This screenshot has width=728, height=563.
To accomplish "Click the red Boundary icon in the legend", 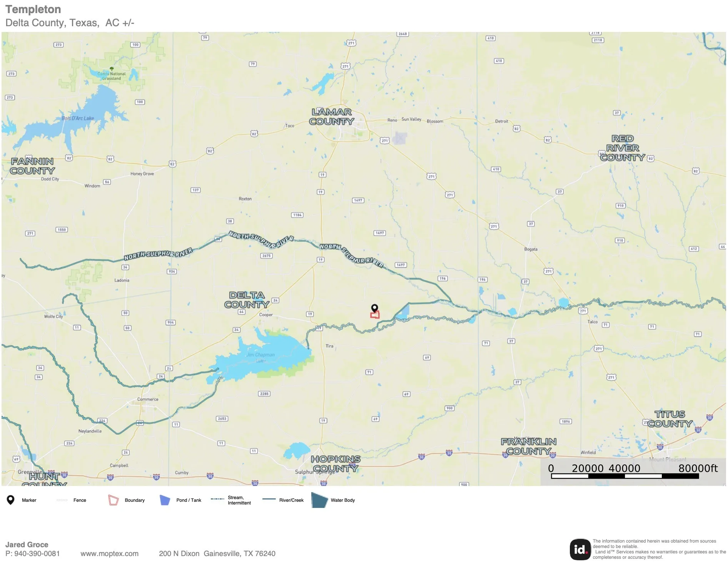I will click(x=113, y=500).
